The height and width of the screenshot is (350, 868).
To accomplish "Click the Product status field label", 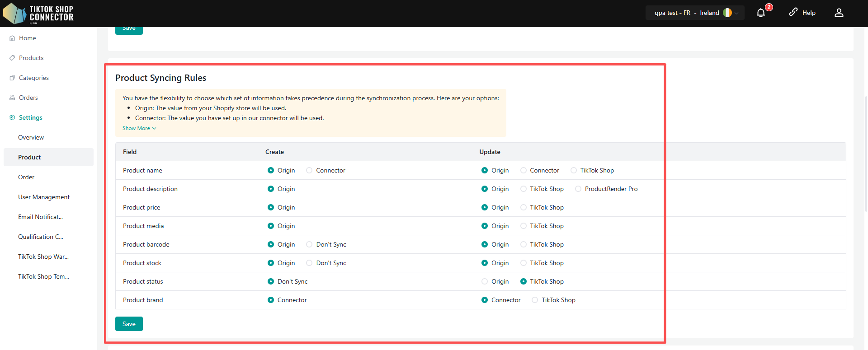I will pos(143,281).
